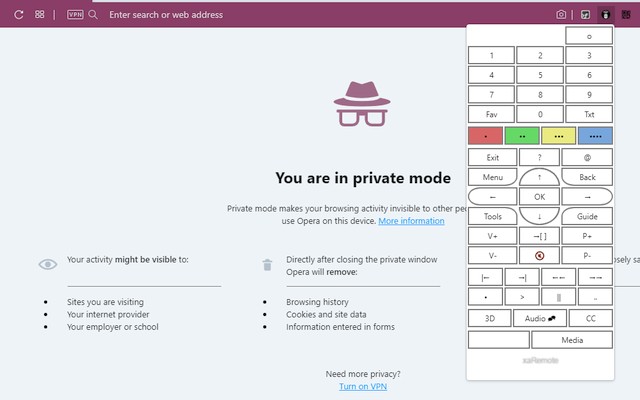This screenshot has height=400, width=640.
Task: Click 'Your employer or school' text
Action: click(113, 327)
